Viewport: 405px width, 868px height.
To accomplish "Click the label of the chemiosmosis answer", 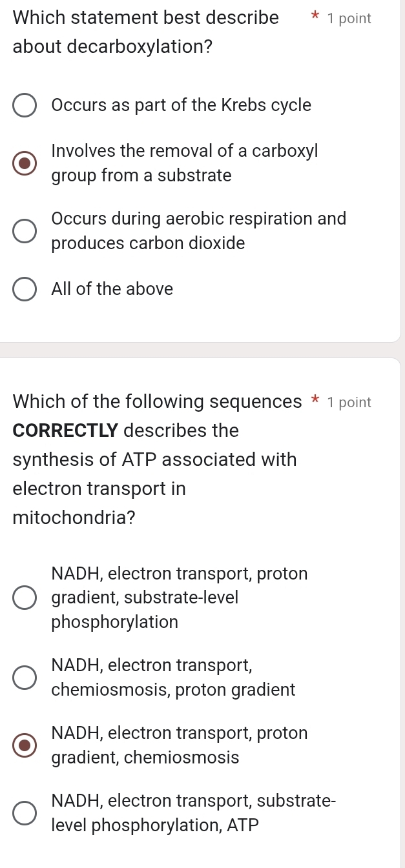I will point(173,678).
